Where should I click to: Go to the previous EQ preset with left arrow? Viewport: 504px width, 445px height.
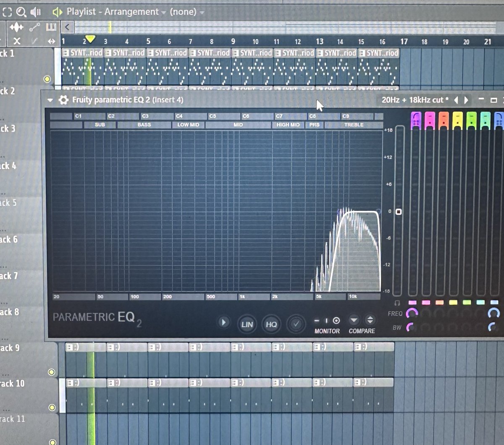pyautogui.click(x=456, y=100)
